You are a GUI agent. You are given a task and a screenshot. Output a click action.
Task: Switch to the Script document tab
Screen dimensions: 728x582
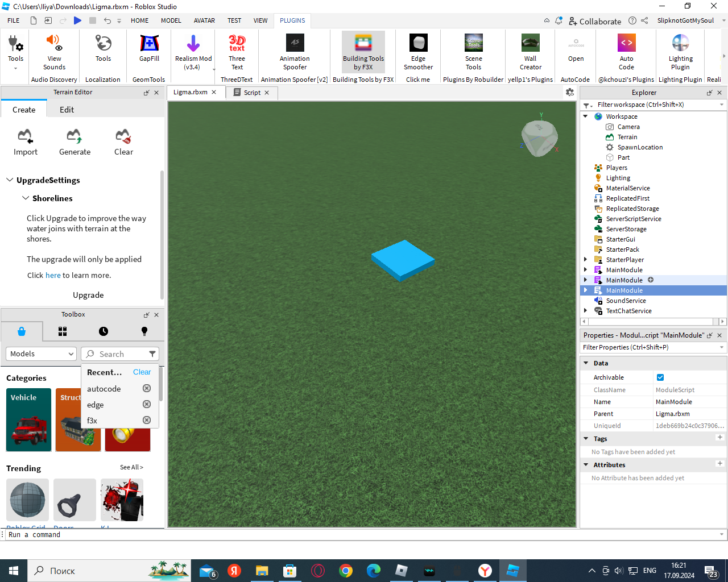251,93
